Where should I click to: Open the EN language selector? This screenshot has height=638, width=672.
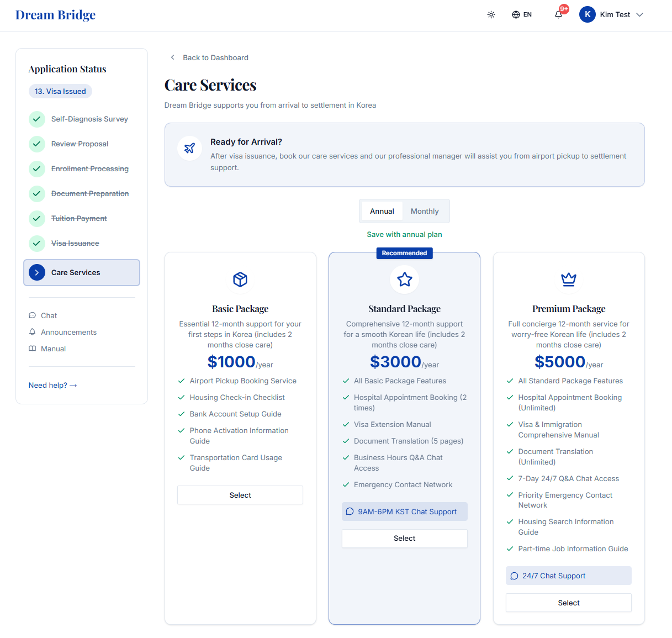click(x=522, y=15)
